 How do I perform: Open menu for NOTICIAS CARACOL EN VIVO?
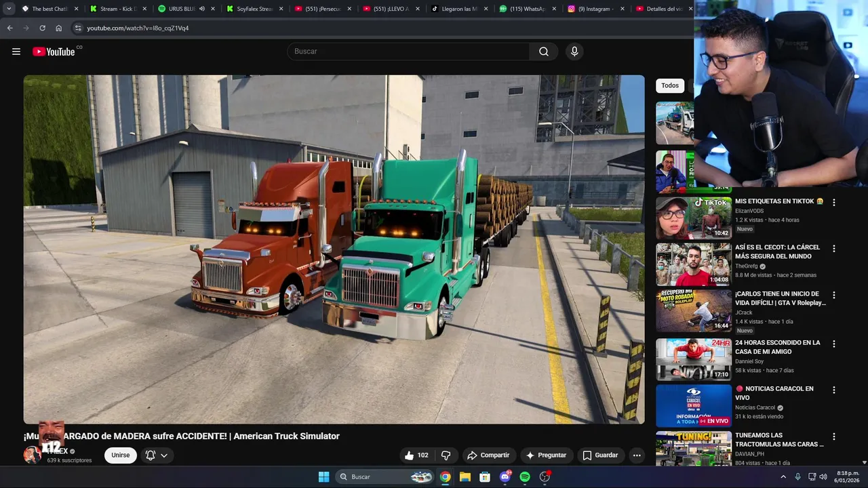[x=834, y=390]
